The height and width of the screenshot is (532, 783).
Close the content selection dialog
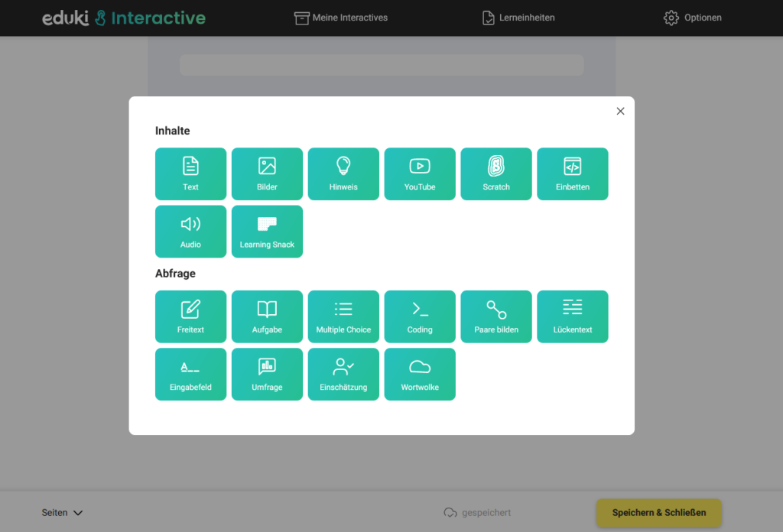[x=620, y=111]
